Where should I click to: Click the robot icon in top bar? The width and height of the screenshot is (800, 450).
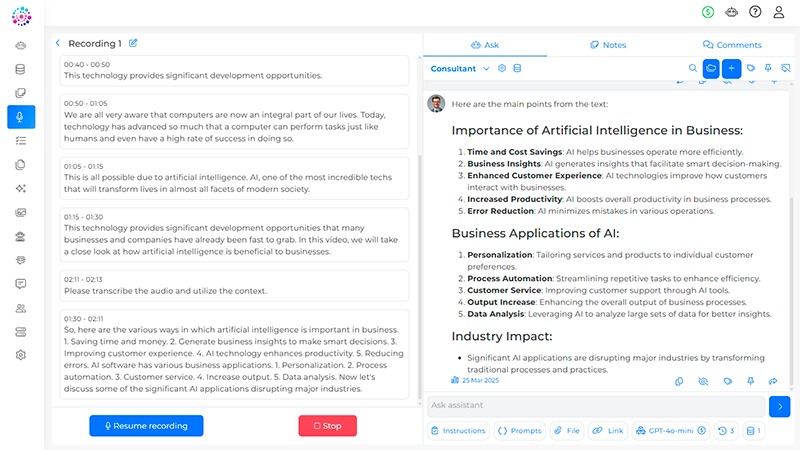coord(732,12)
